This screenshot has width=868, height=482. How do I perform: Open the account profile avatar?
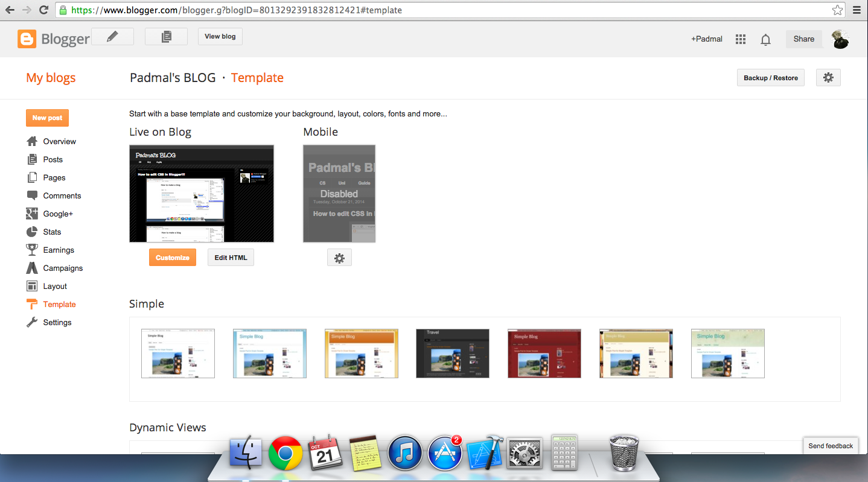pos(840,39)
